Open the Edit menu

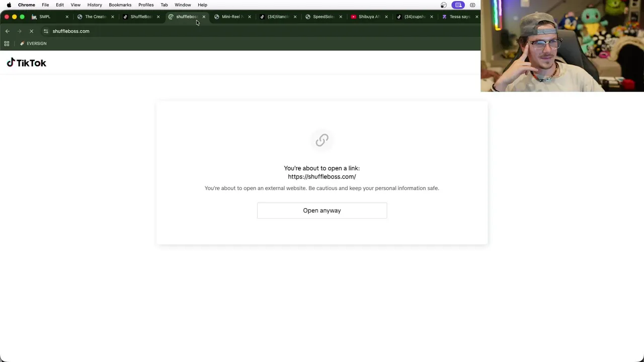60,5
